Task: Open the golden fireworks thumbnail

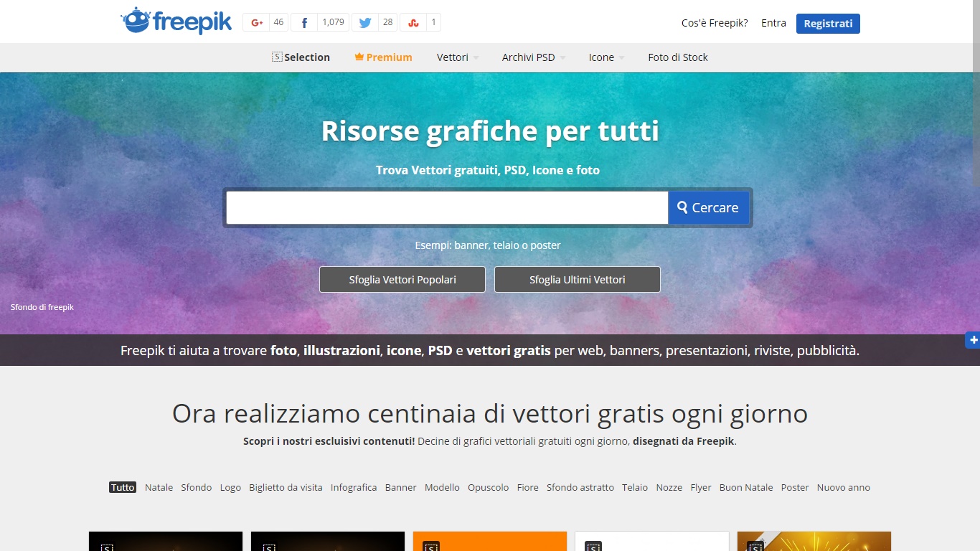Action: click(x=814, y=541)
